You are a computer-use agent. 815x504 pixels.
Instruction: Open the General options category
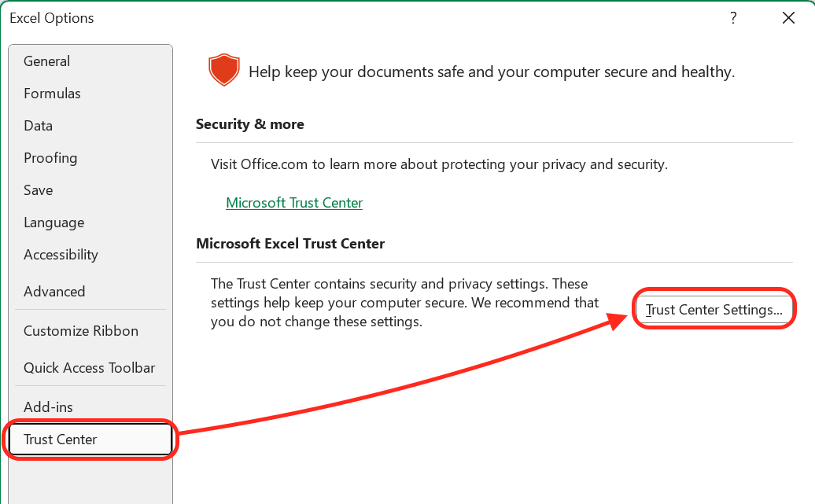(46, 61)
